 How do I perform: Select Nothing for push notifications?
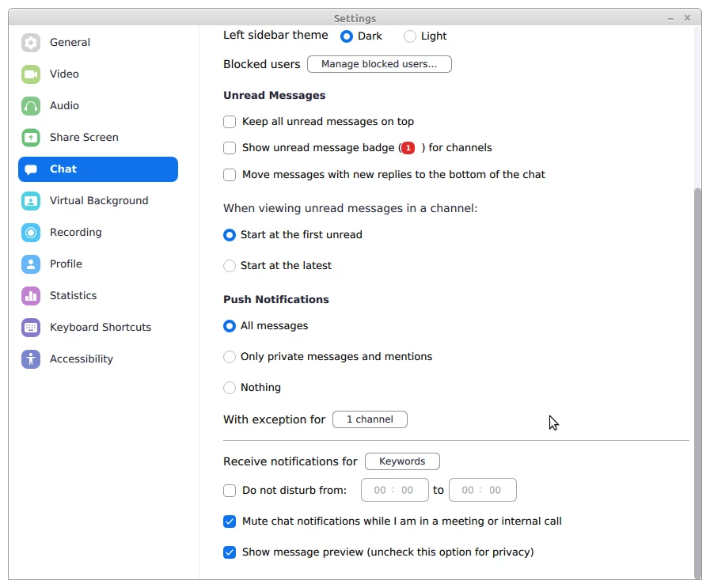[x=230, y=388]
